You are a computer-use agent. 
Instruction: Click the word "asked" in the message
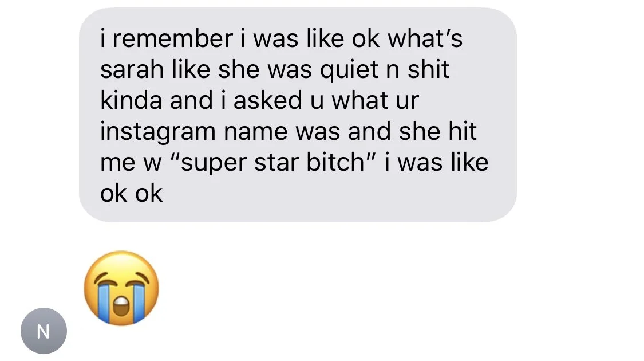268,100
